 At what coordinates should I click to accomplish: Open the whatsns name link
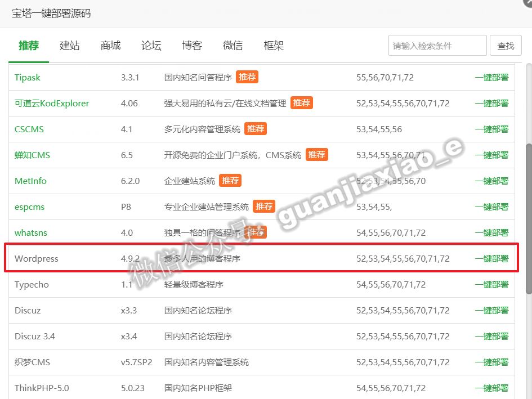(x=31, y=233)
